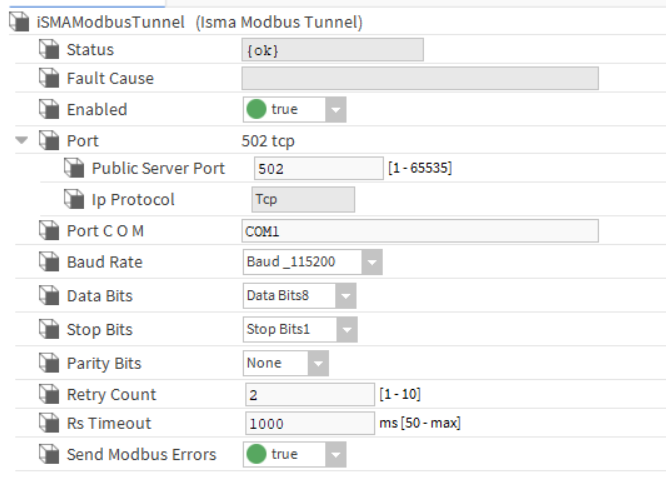Click the Public Server Port field
The height and width of the screenshot is (481, 666).
click(318, 169)
